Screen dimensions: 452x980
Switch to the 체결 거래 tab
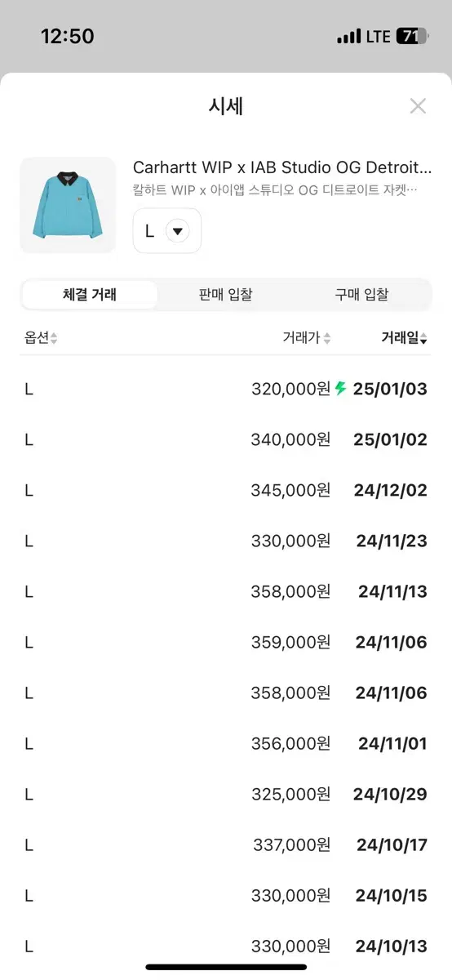pyautogui.click(x=90, y=295)
